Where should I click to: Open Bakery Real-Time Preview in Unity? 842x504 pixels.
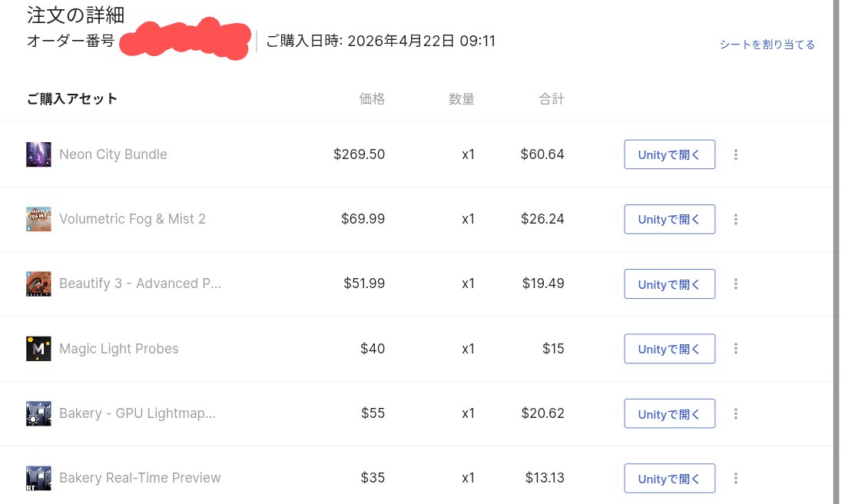coord(669,477)
